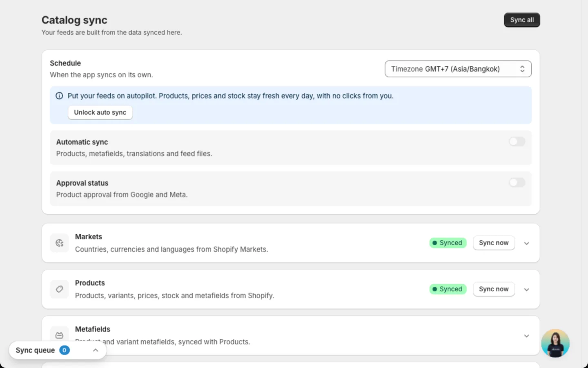Click the Sync queue label
The image size is (588, 368).
click(35, 350)
